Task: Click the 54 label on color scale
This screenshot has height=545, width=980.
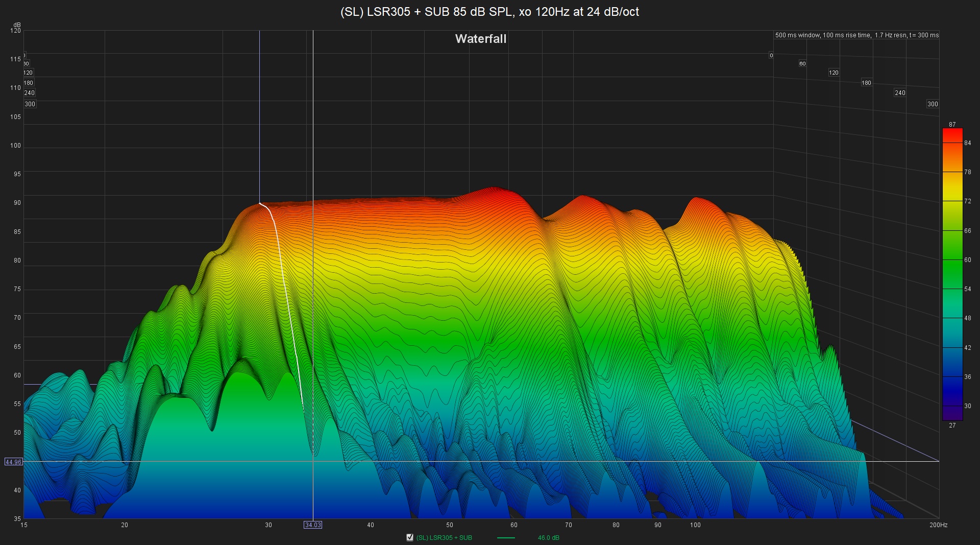Action: 968,289
